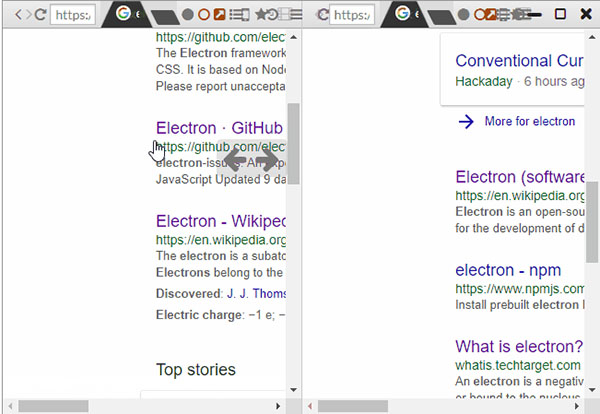Select the Google tab in right pane

pyautogui.click(x=406, y=14)
